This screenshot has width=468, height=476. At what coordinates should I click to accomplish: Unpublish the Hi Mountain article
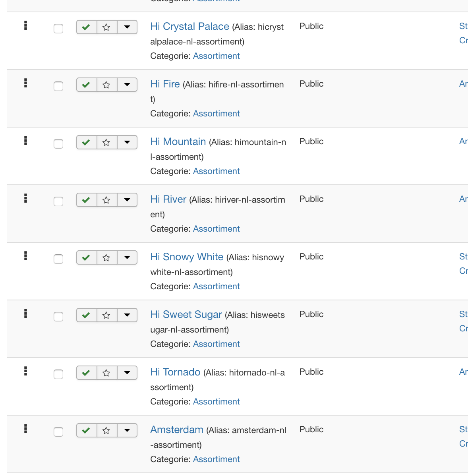click(86, 142)
